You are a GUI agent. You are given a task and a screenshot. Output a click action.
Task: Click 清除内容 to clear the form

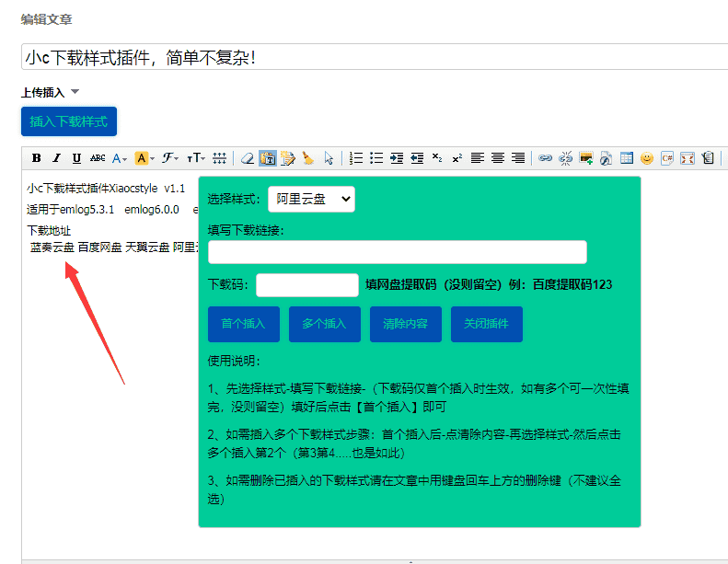tap(405, 324)
